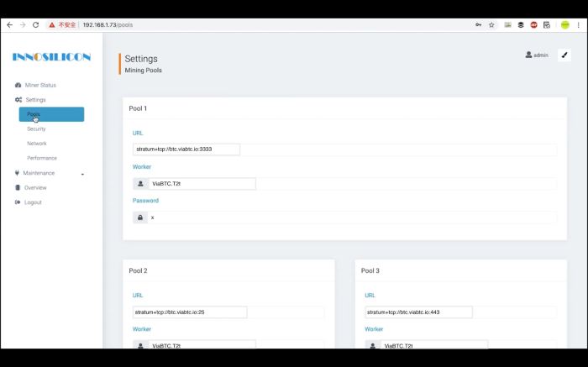
Task: Open the browser three-dot menu
Action: [x=578, y=24]
